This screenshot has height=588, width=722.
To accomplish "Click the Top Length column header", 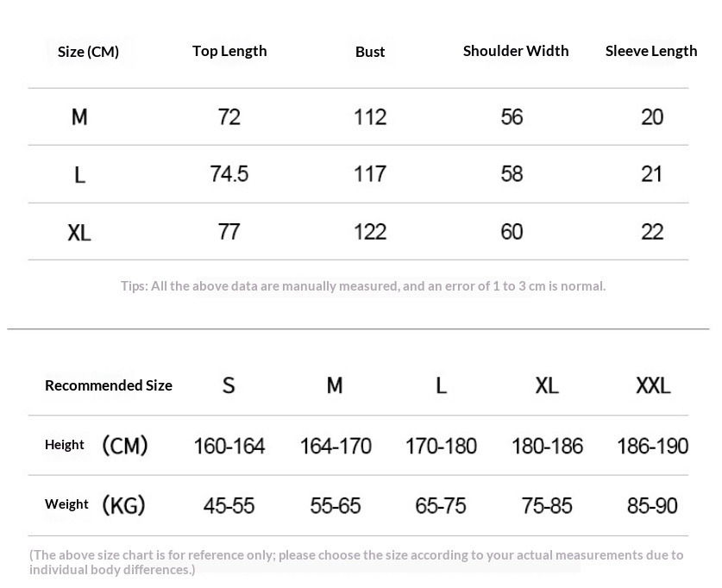I will tap(229, 51).
